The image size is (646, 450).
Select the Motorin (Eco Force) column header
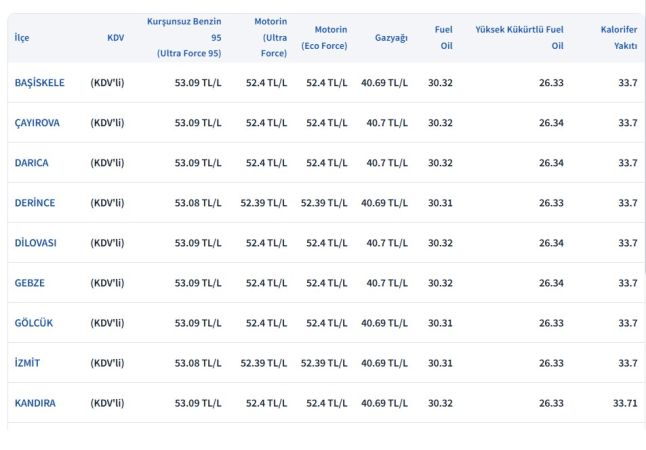[x=324, y=38]
